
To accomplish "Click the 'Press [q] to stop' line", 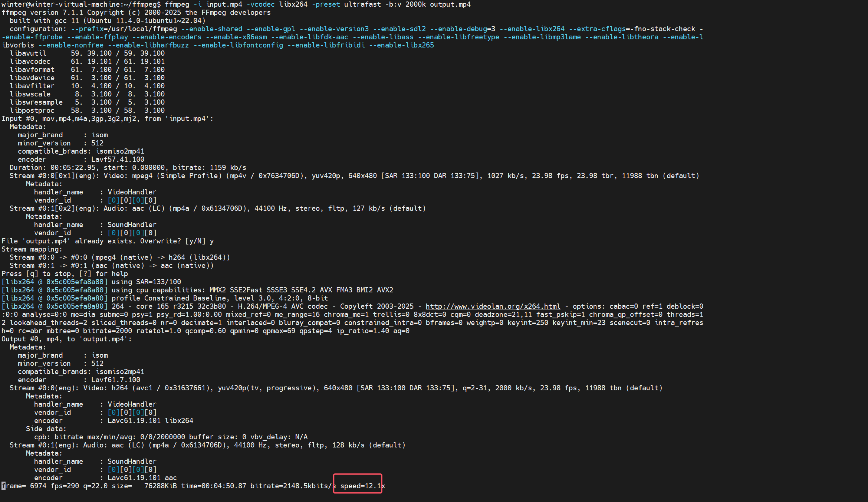I will [65, 274].
